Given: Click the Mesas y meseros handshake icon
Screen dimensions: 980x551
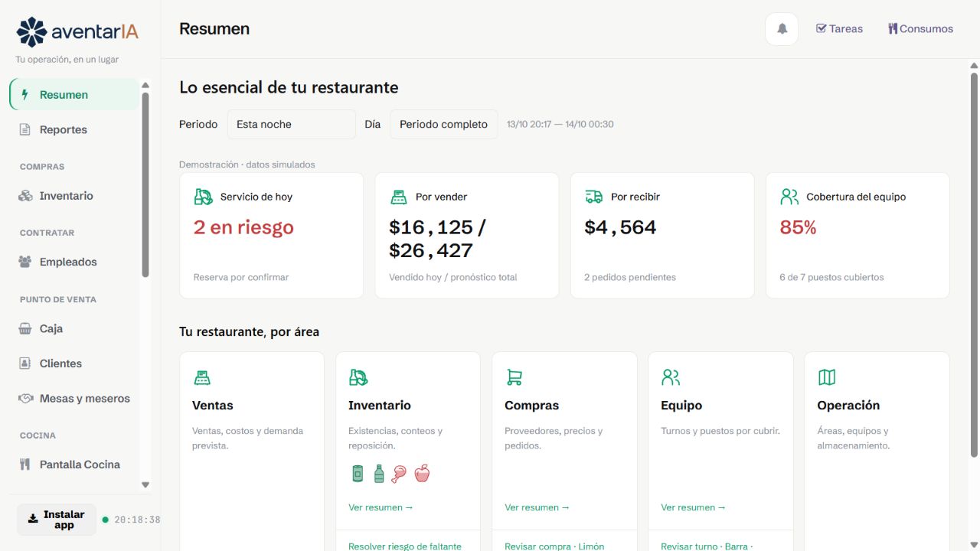Looking at the screenshot, I should coord(26,398).
